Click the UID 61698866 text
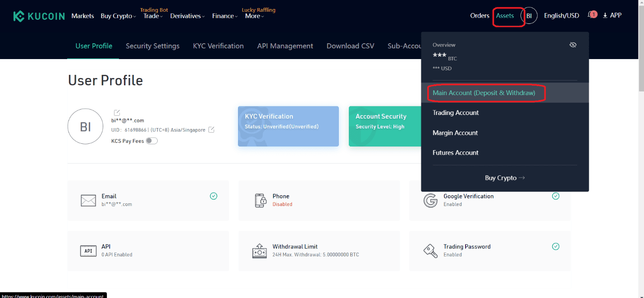Screen dimensions: 644x298 [129, 130]
